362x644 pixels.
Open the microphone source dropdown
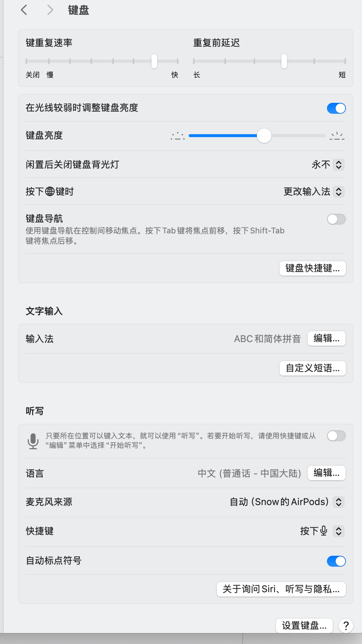(x=338, y=502)
